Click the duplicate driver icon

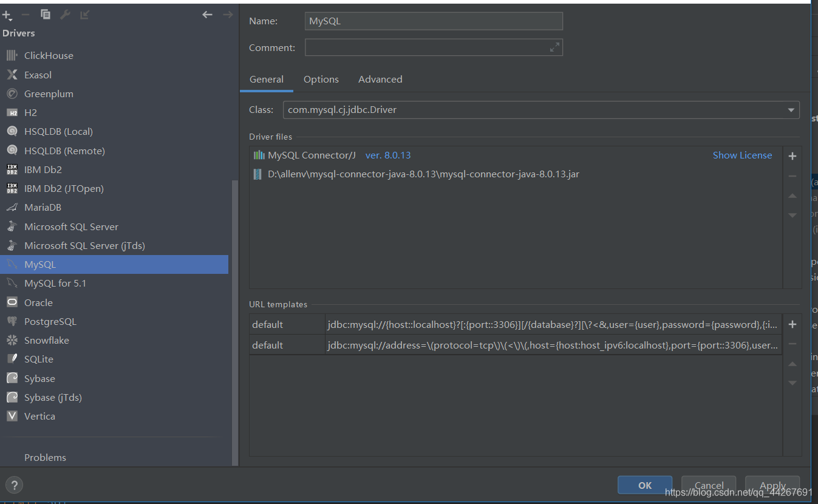coord(46,15)
